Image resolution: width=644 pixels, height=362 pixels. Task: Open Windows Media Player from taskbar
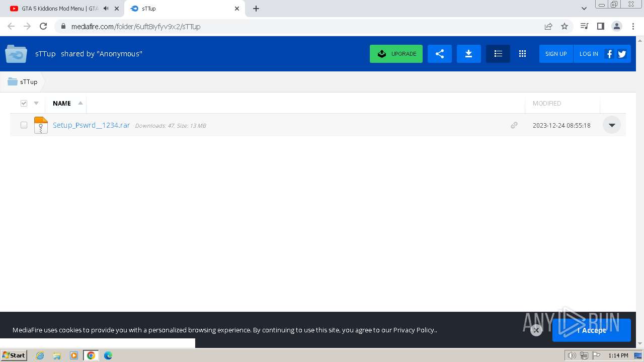coord(74,355)
